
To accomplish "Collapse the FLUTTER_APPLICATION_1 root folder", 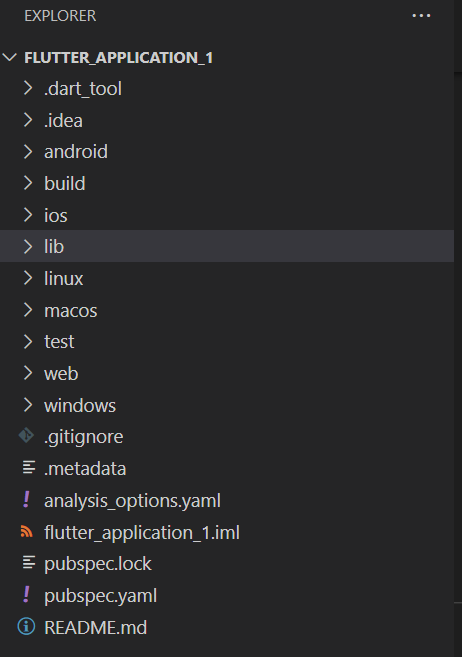I will point(9,57).
